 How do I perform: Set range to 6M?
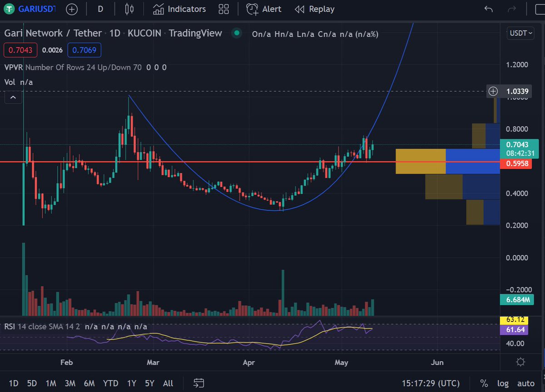coord(89,383)
